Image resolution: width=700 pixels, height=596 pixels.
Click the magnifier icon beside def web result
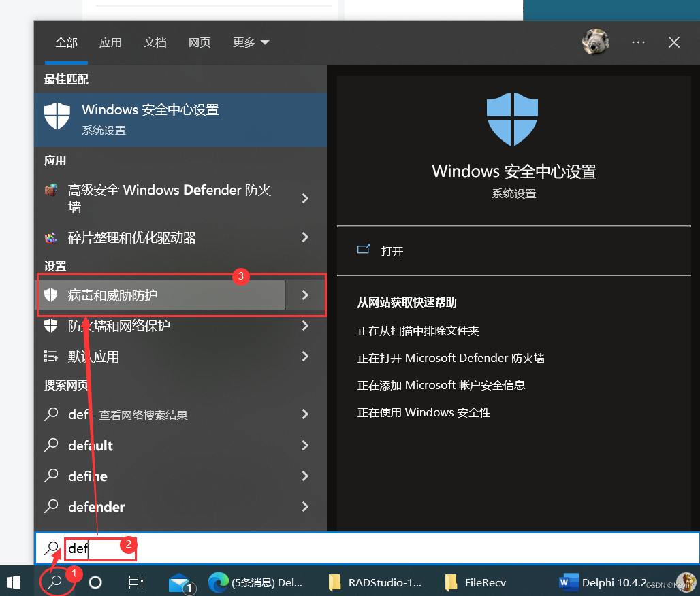[x=51, y=414]
